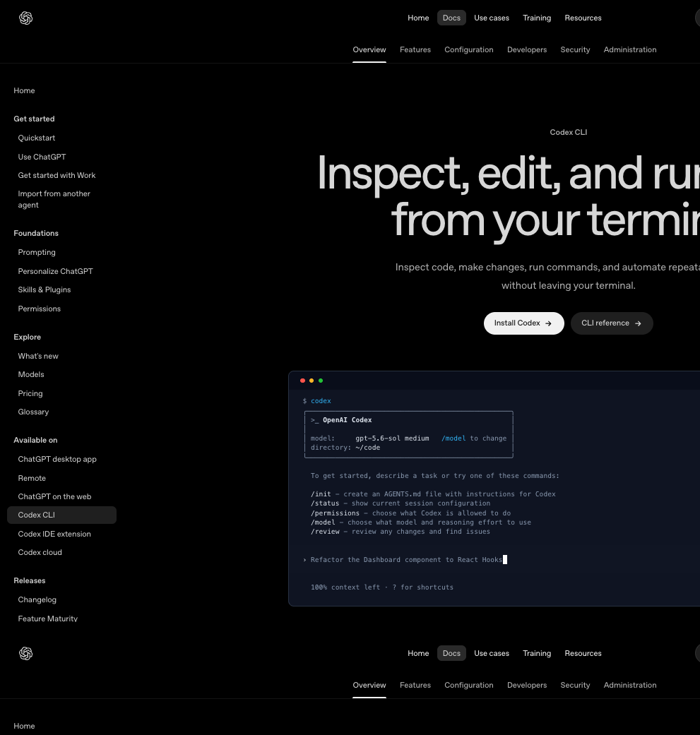
Task: Open Remote in the sidebar
Action: (x=32, y=478)
